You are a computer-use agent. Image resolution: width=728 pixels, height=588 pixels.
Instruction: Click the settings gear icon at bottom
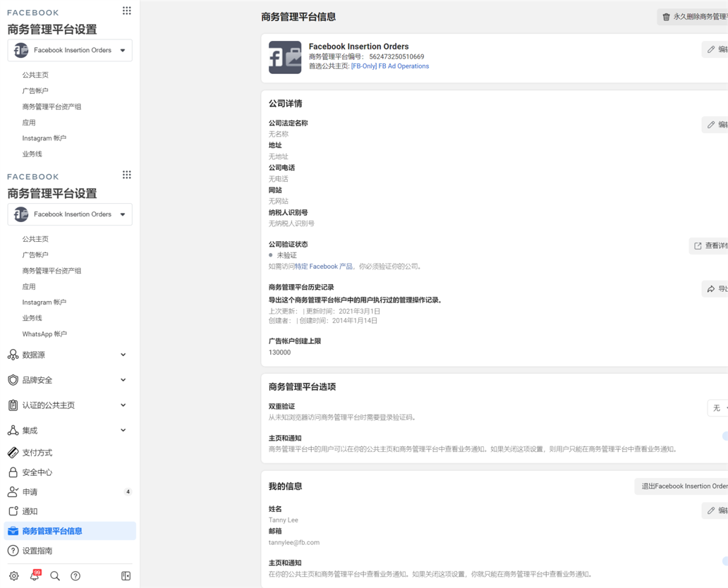click(x=14, y=576)
